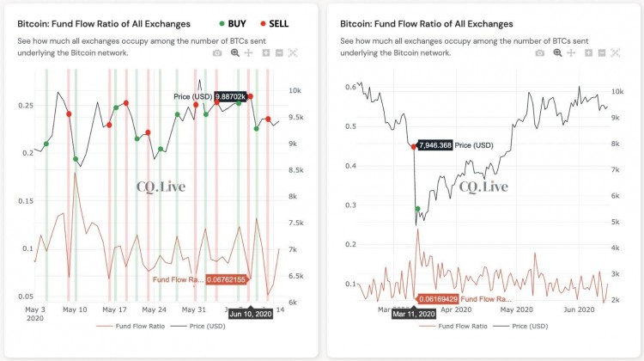644x361 pixels.
Task: Click the camera snapshot icon on left chart
Action: click(x=217, y=52)
